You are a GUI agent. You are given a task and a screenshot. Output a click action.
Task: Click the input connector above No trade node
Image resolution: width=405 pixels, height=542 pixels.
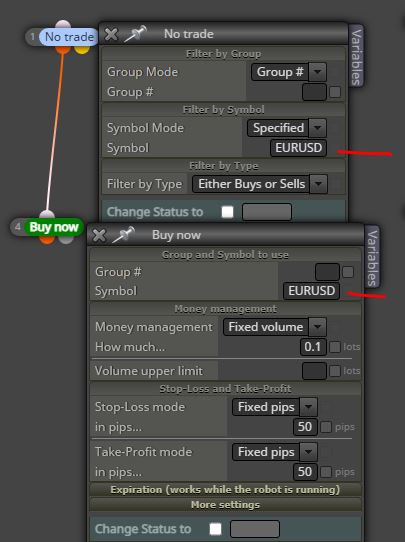pyautogui.click(x=63, y=24)
